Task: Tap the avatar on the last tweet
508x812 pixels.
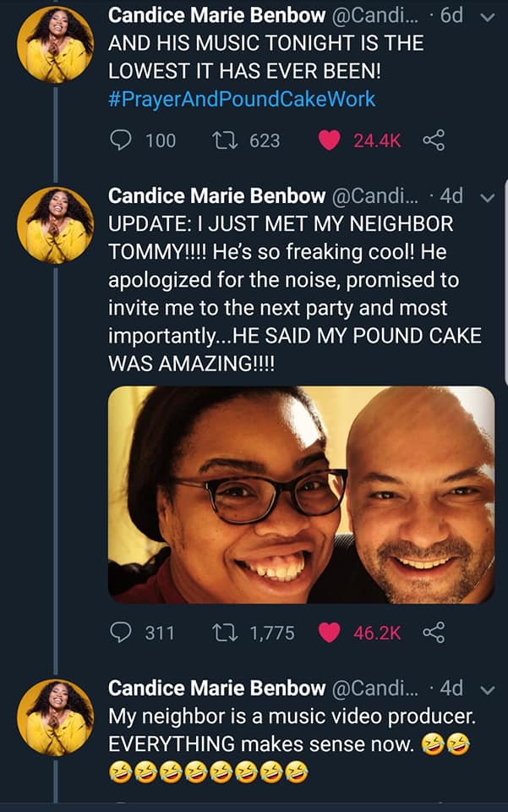Action: [56, 717]
